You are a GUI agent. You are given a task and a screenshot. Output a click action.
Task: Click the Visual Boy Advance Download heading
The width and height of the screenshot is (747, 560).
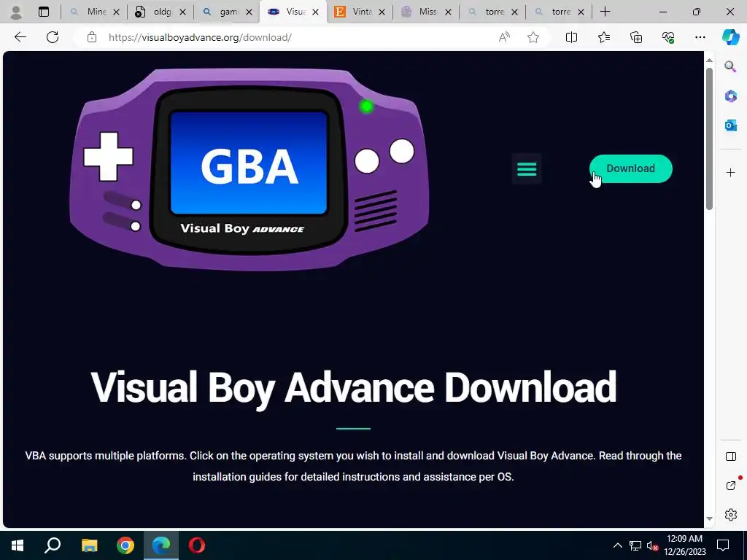pyautogui.click(x=354, y=388)
